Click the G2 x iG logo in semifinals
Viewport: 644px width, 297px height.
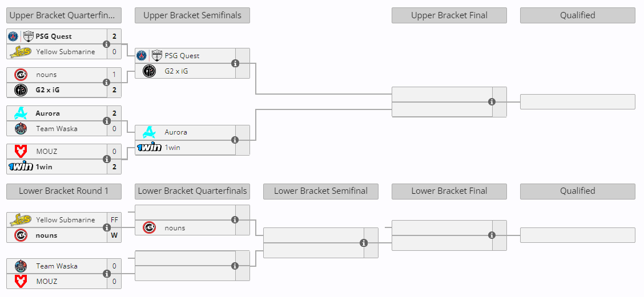(149, 71)
